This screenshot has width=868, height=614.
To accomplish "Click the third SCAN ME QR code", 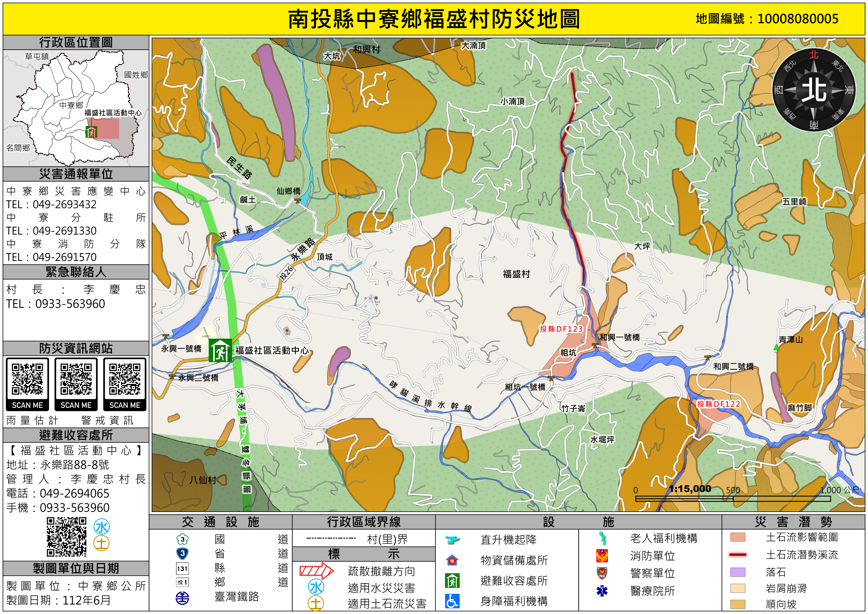I will pos(125,380).
